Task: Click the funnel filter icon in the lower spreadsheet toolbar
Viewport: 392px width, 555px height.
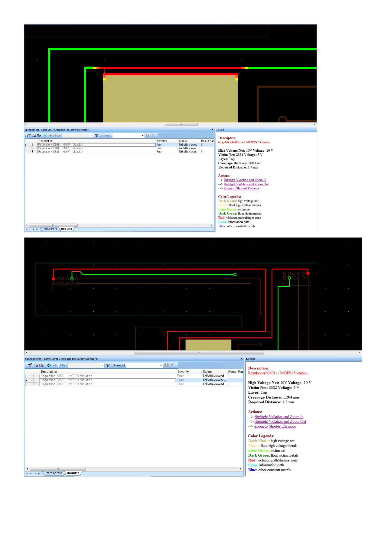Action: click(108, 365)
